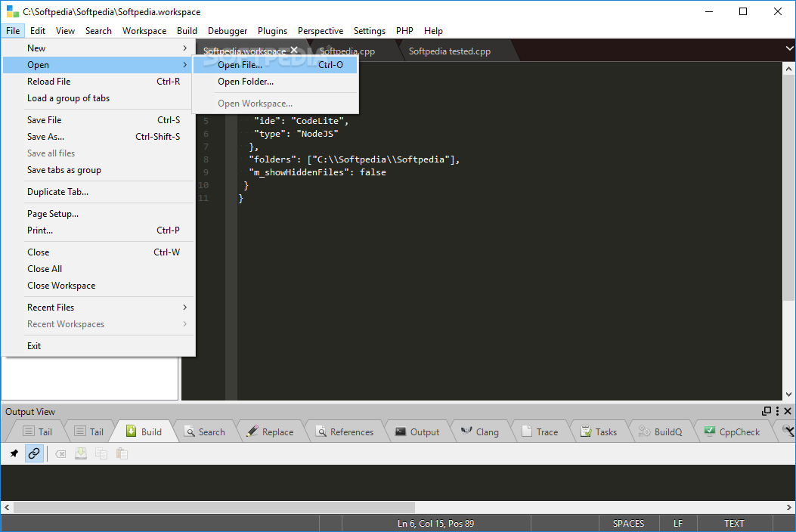Open the Perspective menu
Image resolution: width=796 pixels, height=532 pixels.
point(321,31)
